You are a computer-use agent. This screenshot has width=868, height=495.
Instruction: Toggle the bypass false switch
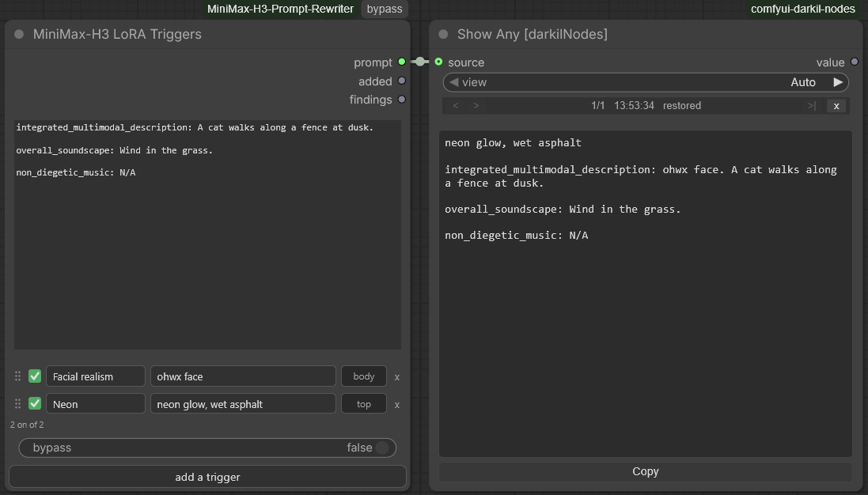(x=207, y=448)
